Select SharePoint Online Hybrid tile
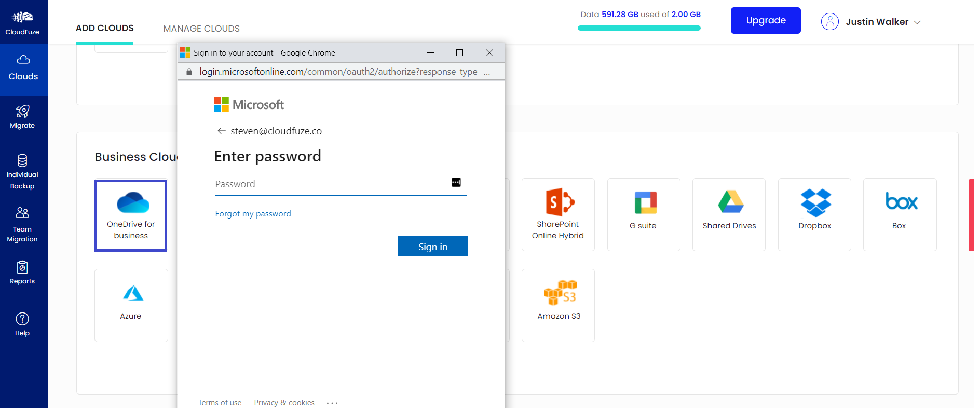The height and width of the screenshot is (408, 980). pyautogui.click(x=558, y=215)
